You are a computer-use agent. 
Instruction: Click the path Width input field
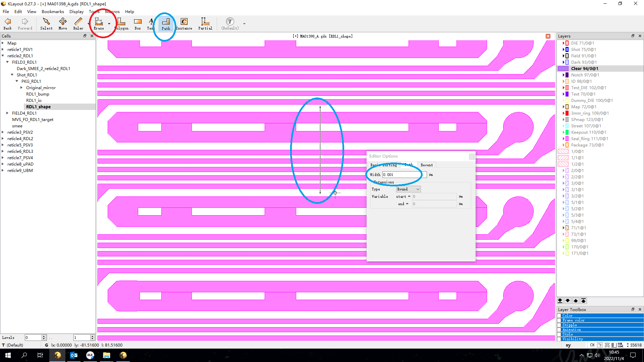[x=404, y=175]
